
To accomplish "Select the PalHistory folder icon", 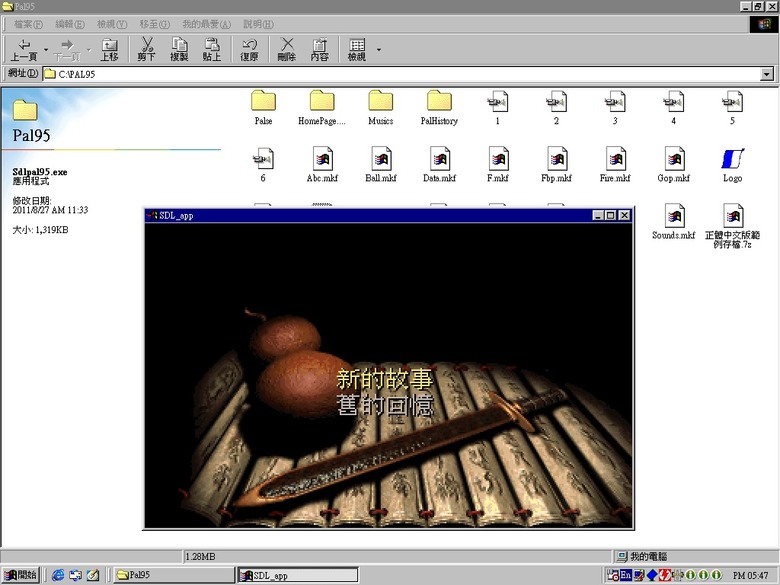I will (x=439, y=100).
